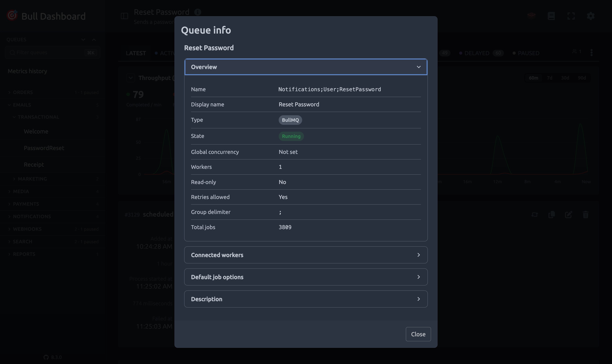Open GitHub version 8.3.0 link
The width and height of the screenshot is (612, 364).
pyautogui.click(x=53, y=357)
